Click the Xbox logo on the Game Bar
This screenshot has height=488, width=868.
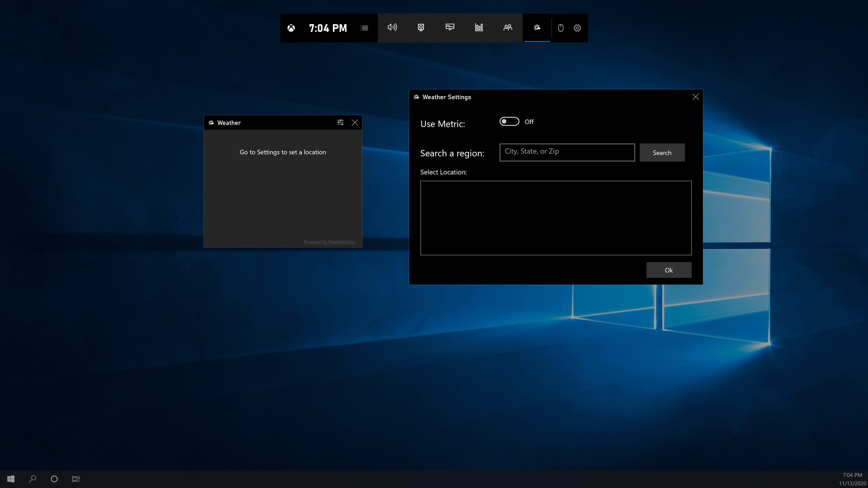[x=291, y=28]
